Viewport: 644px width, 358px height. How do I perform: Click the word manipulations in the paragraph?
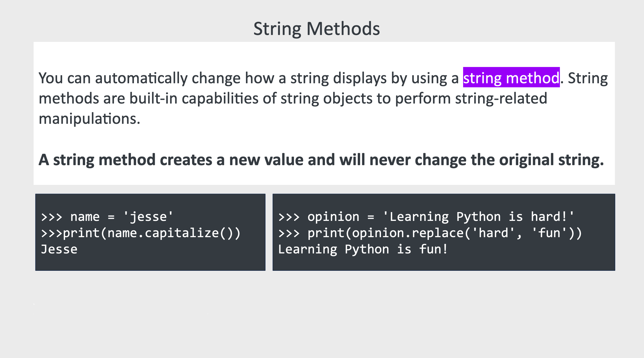(x=89, y=119)
